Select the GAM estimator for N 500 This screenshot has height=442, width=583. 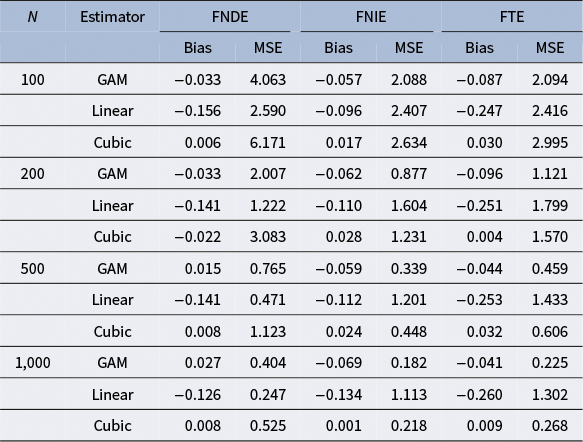112,268
